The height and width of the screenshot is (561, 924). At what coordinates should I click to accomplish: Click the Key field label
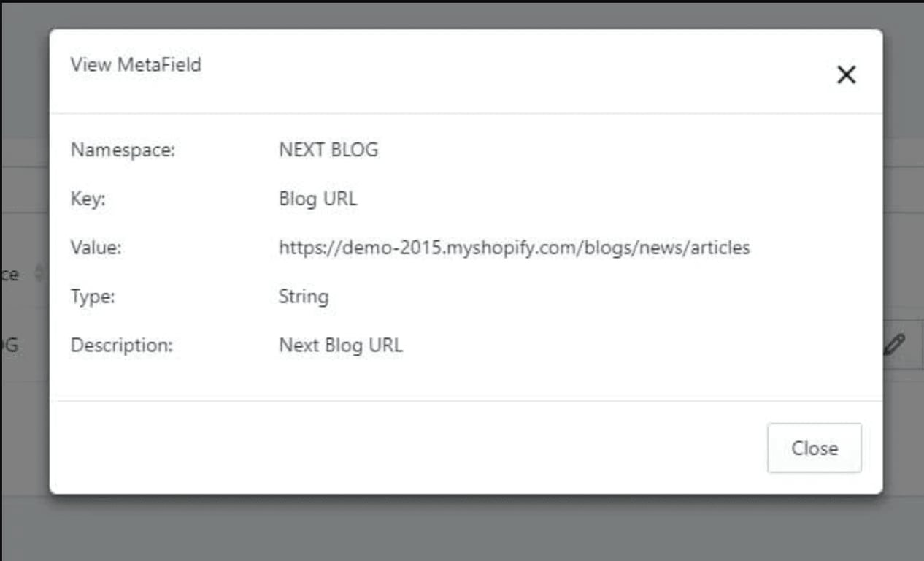88,199
